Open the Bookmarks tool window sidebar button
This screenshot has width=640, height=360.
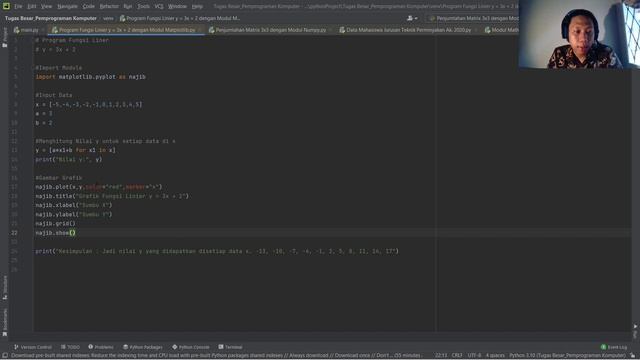5,322
